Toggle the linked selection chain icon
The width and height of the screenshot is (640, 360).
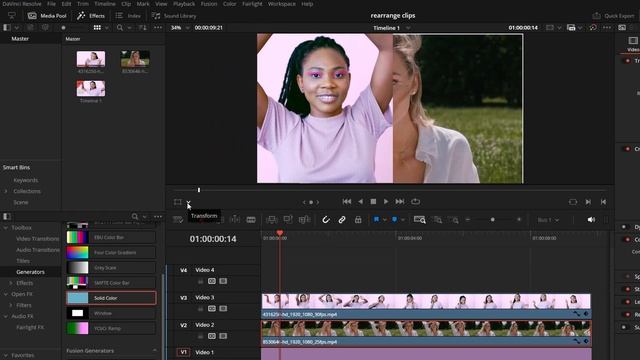click(x=342, y=220)
